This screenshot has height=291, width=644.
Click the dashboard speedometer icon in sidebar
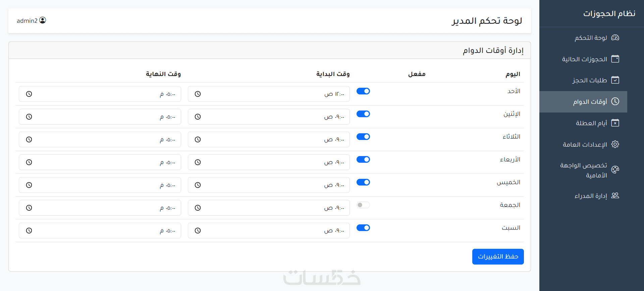coord(615,38)
